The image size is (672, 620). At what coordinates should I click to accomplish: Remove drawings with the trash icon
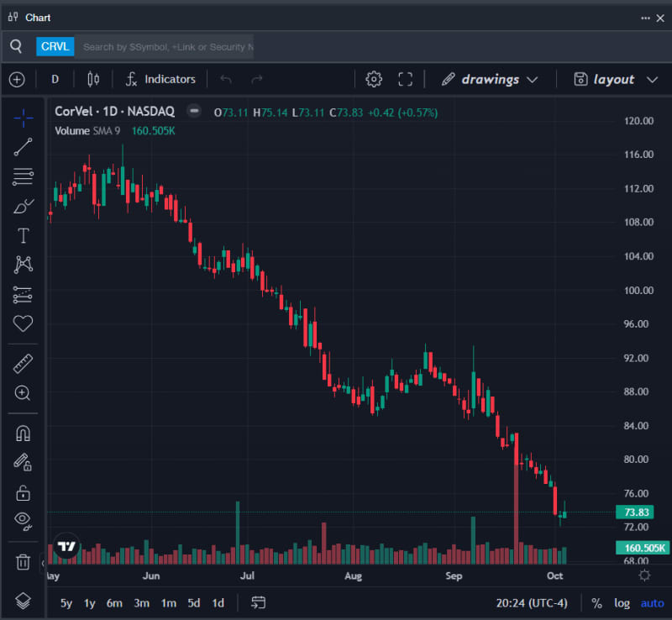click(24, 562)
